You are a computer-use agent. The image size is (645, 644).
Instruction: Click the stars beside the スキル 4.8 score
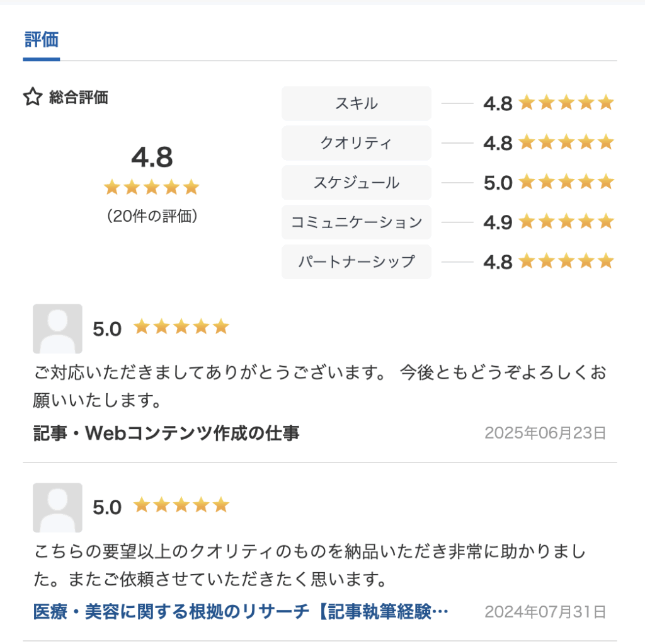click(566, 103)
